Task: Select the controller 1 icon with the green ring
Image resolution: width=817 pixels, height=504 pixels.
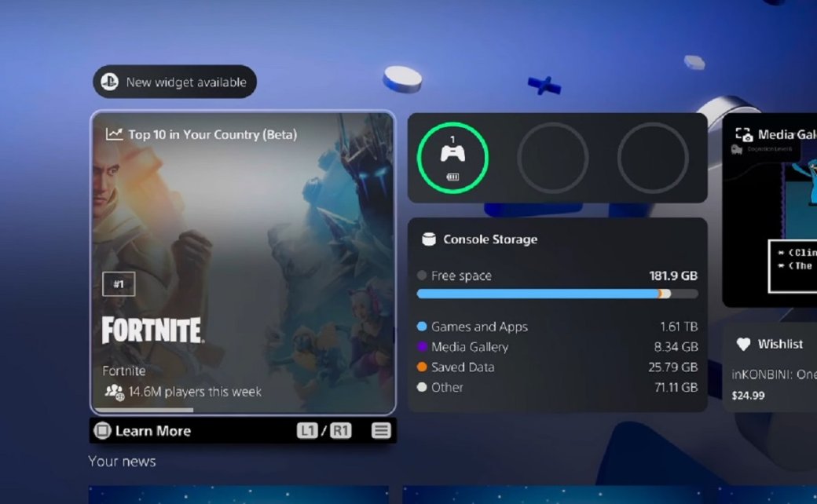Action: 452,158
